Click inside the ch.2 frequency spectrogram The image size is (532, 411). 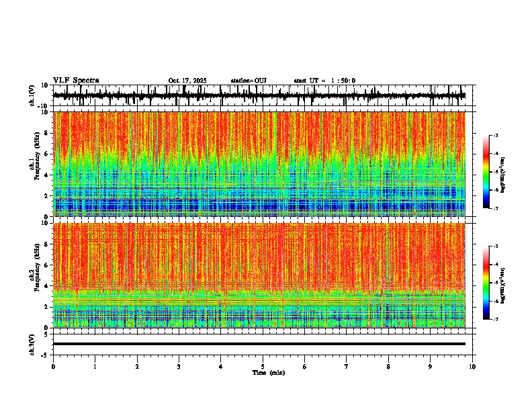coord(259,275)
